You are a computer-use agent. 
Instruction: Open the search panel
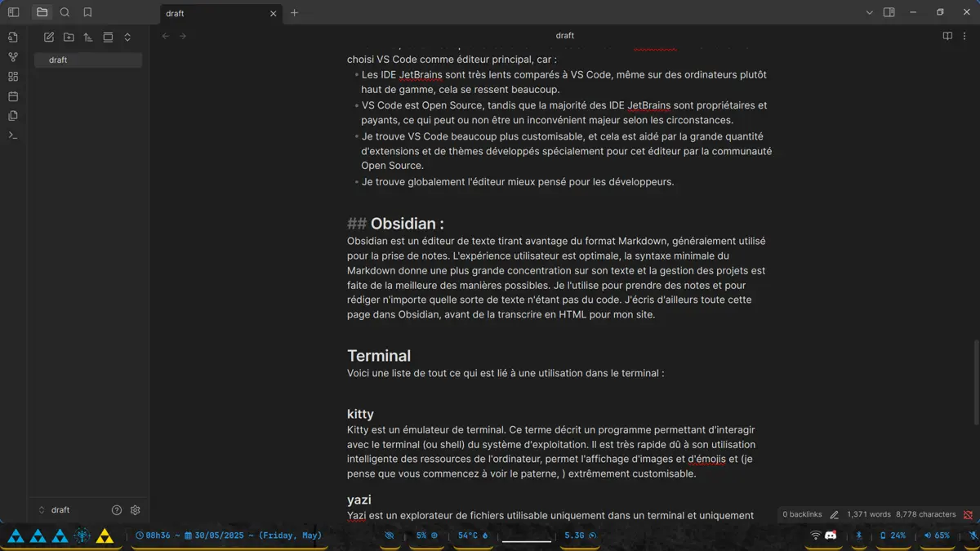coord(65,13)
